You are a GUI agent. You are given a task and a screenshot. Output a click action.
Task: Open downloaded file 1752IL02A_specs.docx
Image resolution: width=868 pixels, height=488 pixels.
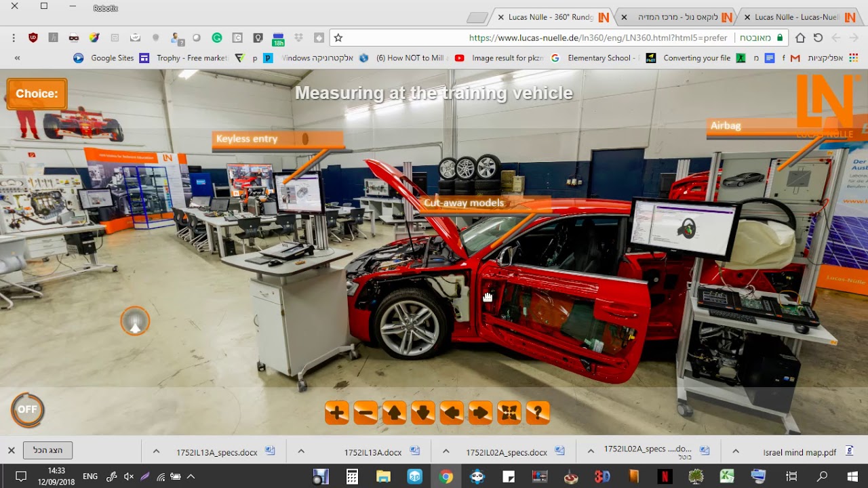coord(515,452)
